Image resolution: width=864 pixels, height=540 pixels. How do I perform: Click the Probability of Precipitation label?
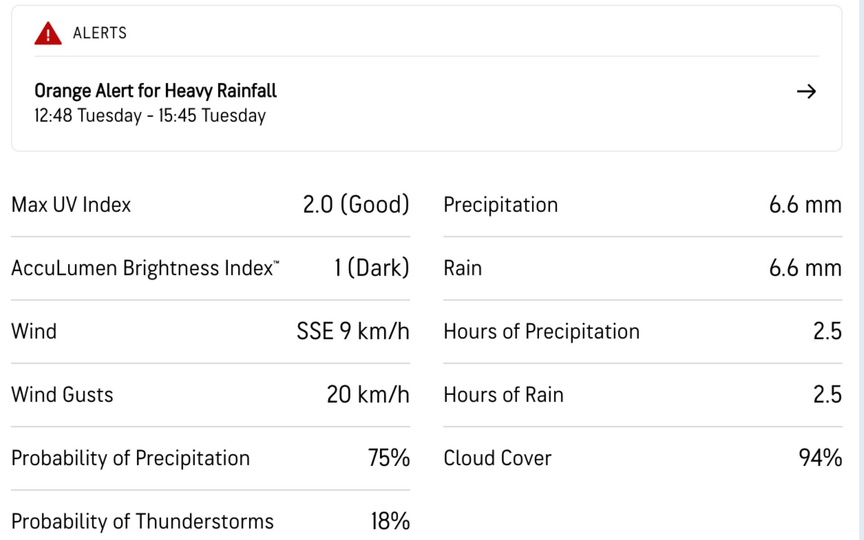130,458
